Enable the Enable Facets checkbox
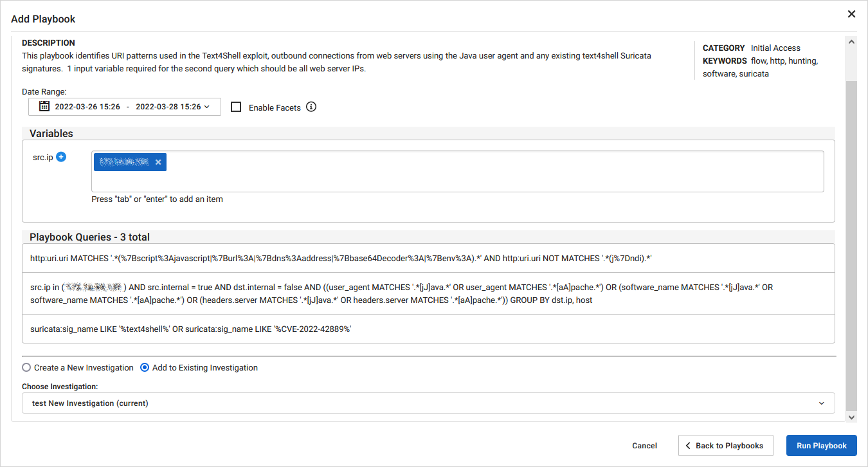868x467 pixels. [x=236, y=107]
